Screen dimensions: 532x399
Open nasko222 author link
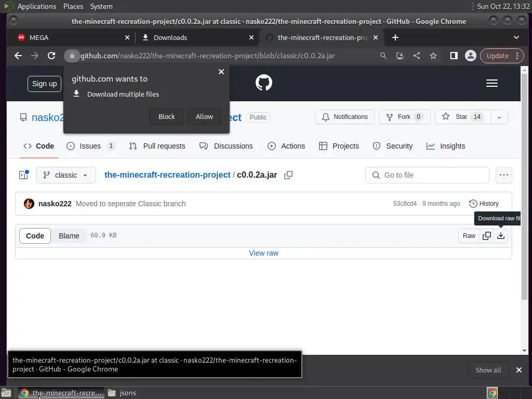coord(55,204)
